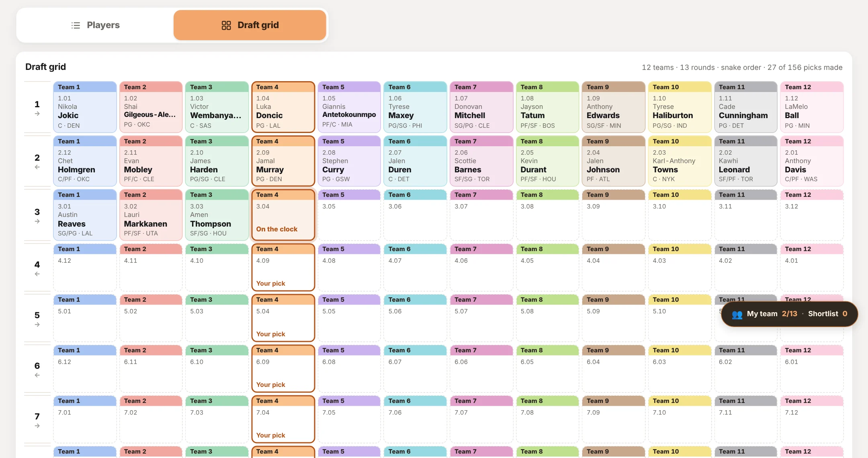The height and width of the screenshot is (458, 868).
Task: Open the My team floating button
Action: 789,314
